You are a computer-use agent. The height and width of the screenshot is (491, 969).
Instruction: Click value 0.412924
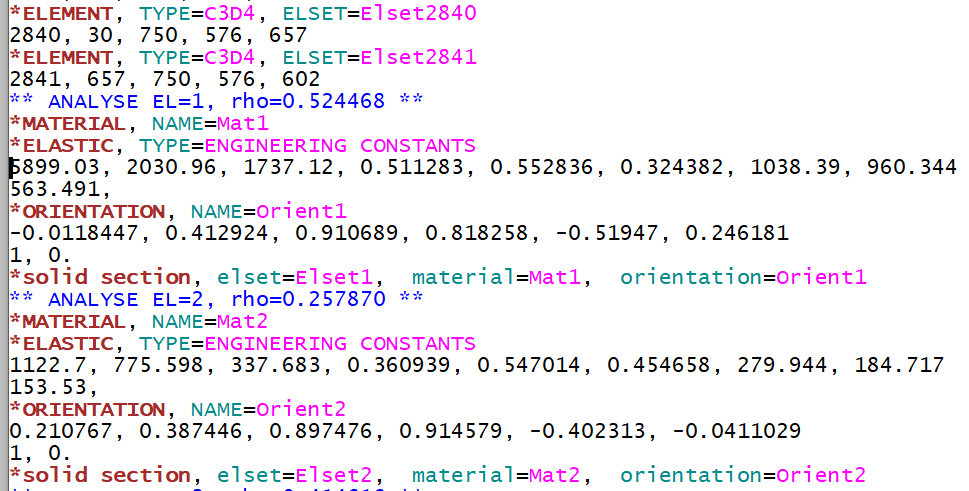[216, 233]
